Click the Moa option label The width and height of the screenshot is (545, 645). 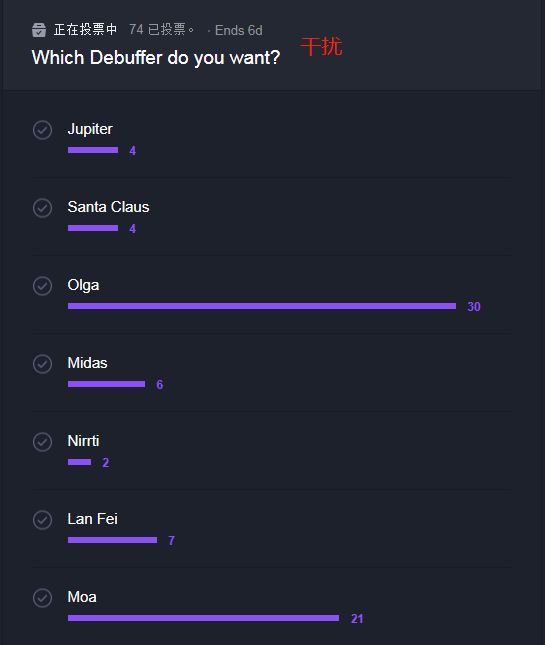82,597
